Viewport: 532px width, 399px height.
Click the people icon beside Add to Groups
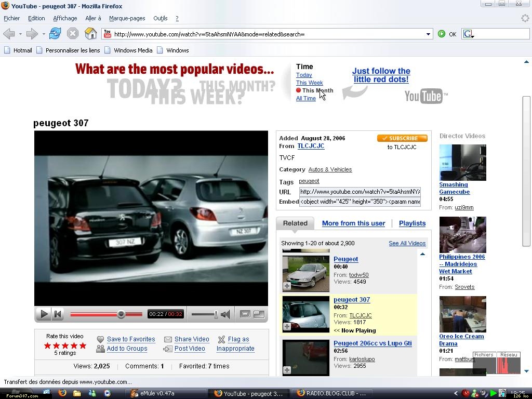click(x=100, y=349)
